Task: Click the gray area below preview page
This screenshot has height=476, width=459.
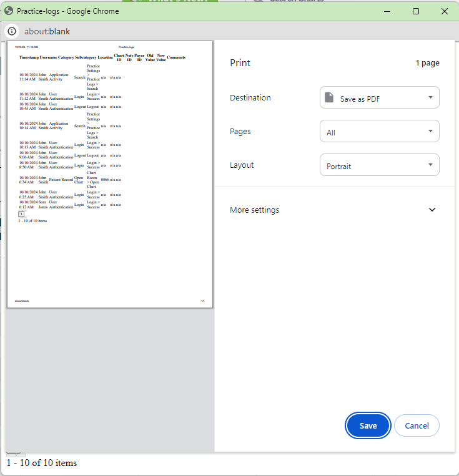Action: tap(110, 374)
